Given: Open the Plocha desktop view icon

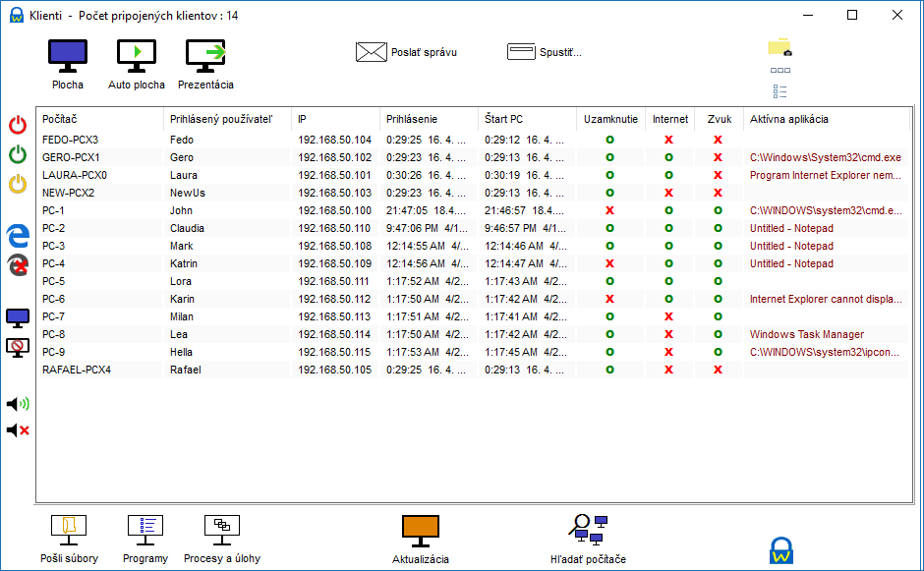Looking at the screenshot, I should pyautogui.click(x=68, y=57).
